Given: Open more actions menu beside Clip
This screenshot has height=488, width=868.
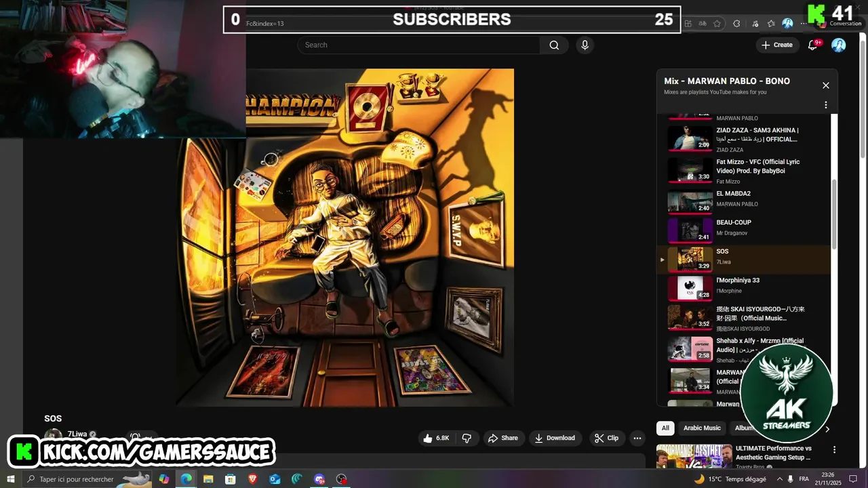Looking at the screenshot, I should click(637, 438).
